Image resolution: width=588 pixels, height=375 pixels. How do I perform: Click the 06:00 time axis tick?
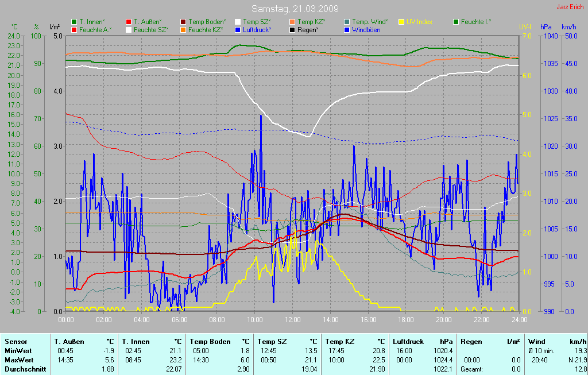pos(179,320)
